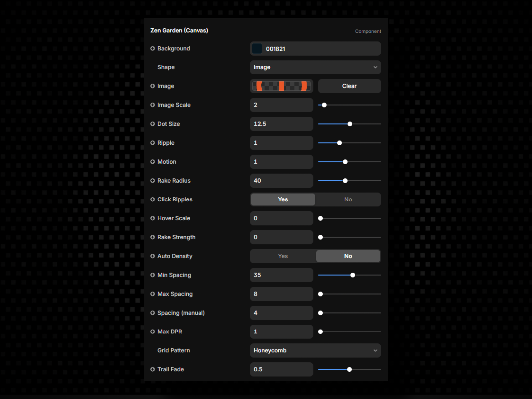Click the plus icon next to Ripple
Image resolution: width=532 pixels, height=399 pixels.
point(152,143)
